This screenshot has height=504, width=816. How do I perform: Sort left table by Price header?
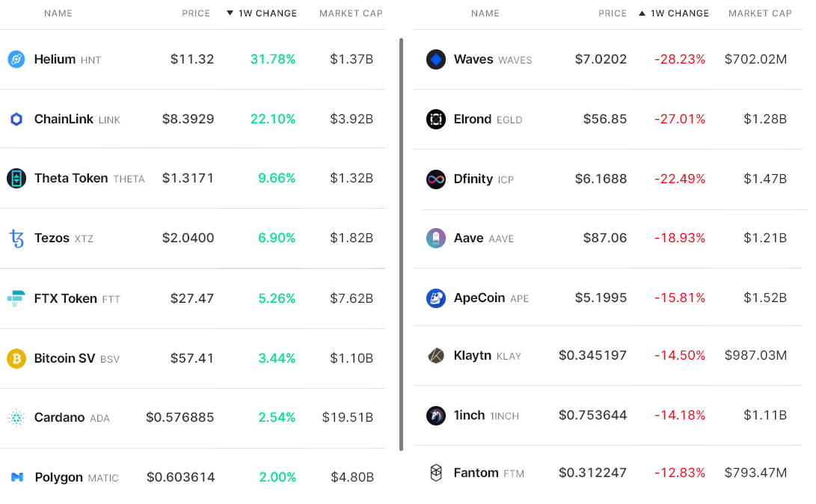coord(196,13)
